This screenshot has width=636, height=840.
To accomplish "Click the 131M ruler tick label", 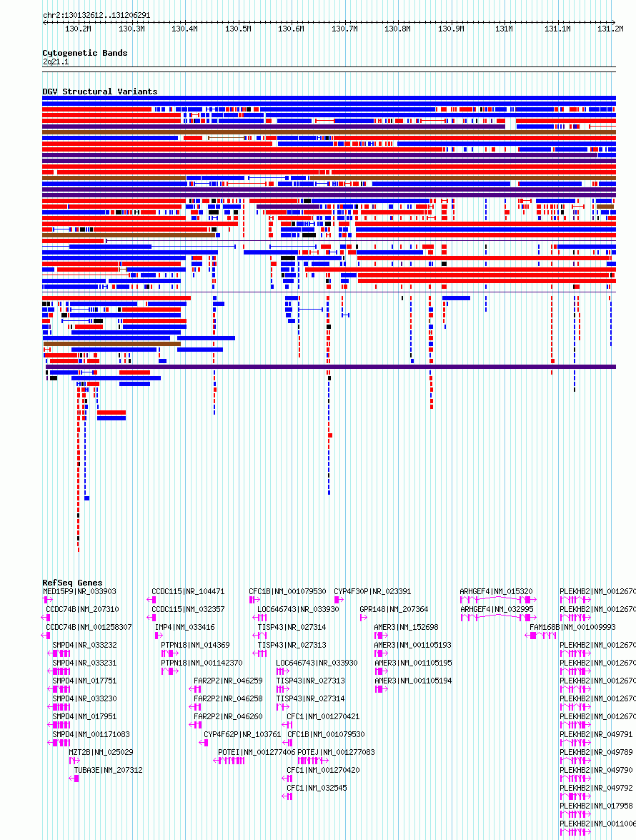I will tap(504, 29).
